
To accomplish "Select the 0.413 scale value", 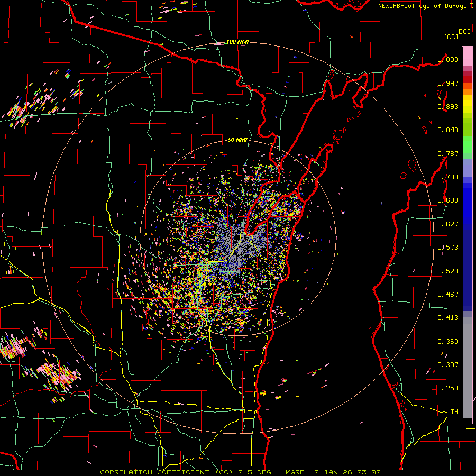I will click(448, 318).
